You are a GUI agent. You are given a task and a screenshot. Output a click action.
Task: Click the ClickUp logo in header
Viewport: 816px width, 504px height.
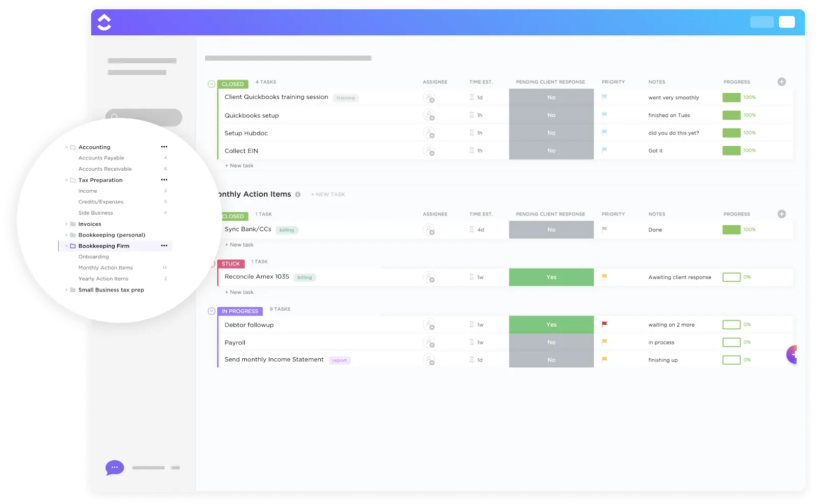104,22
